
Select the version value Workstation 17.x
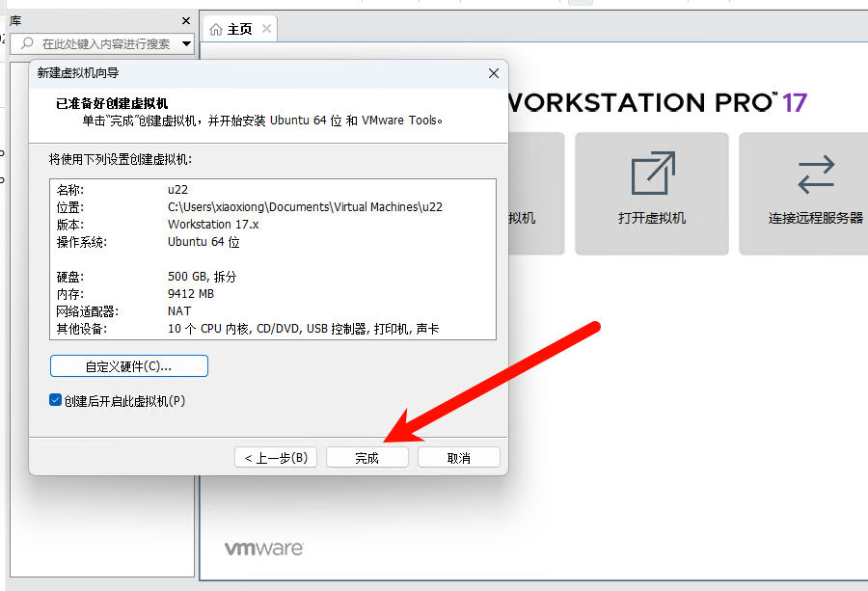click(213, 224)
